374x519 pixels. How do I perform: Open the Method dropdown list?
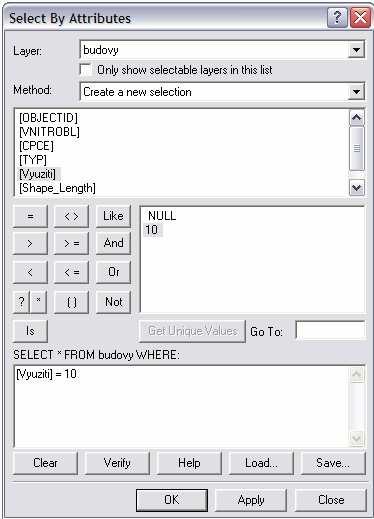coord(356,92)
